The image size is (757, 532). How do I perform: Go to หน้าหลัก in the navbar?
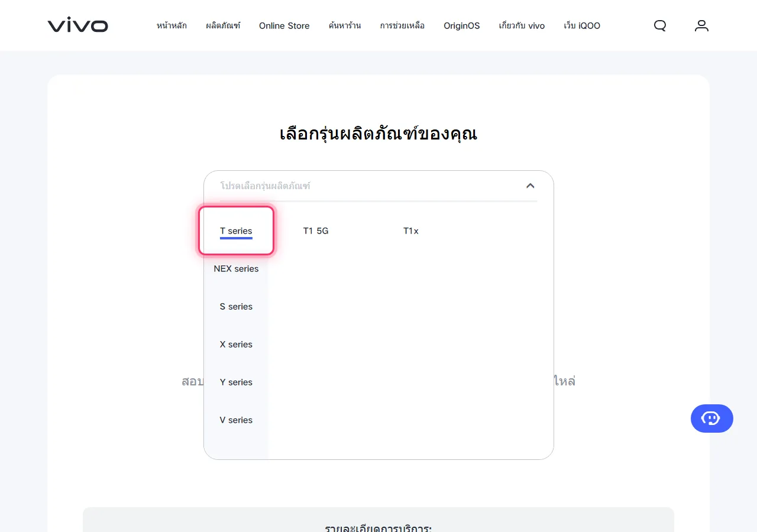tap(172, 25)
